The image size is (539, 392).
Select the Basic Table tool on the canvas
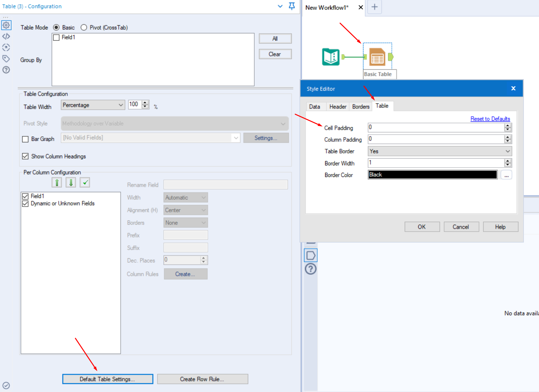click(378, 57)
